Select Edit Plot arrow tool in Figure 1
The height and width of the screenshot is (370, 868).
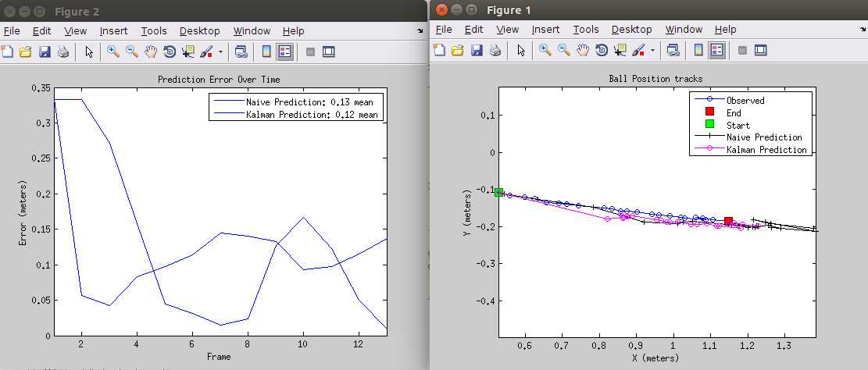coord(520,50)
